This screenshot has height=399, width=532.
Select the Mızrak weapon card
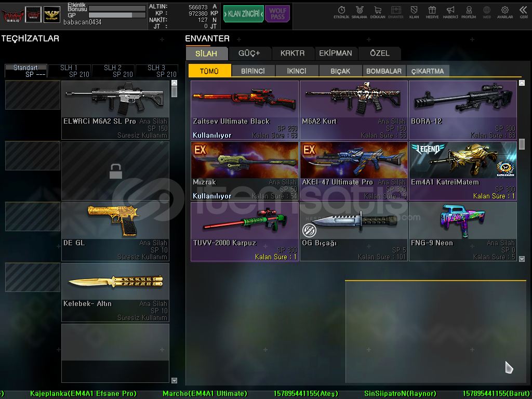[245, 171]
